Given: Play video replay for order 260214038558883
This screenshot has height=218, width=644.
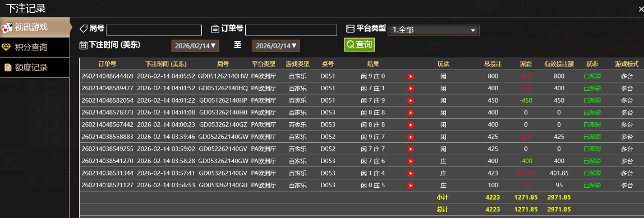Looking at the screenshot, I should click(x=410, y=137).
